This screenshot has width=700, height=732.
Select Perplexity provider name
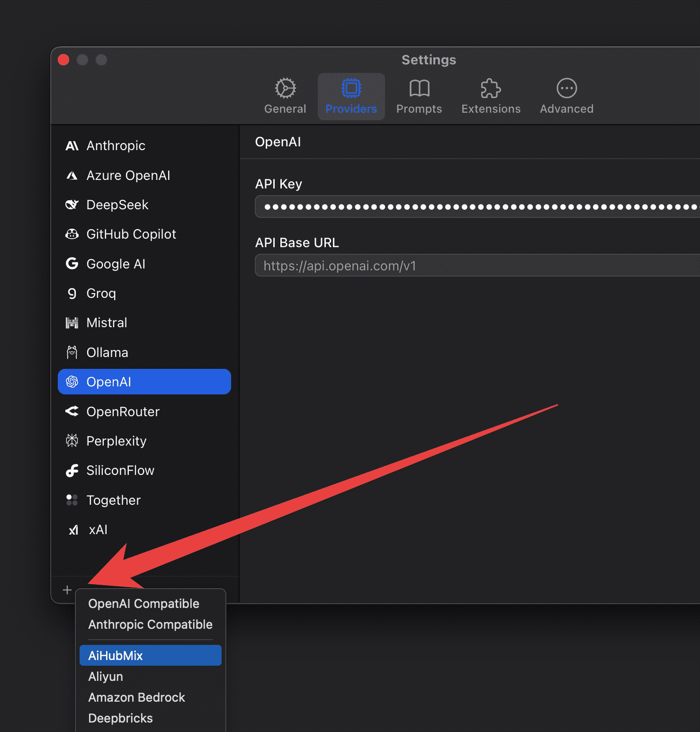coord(117,441)
